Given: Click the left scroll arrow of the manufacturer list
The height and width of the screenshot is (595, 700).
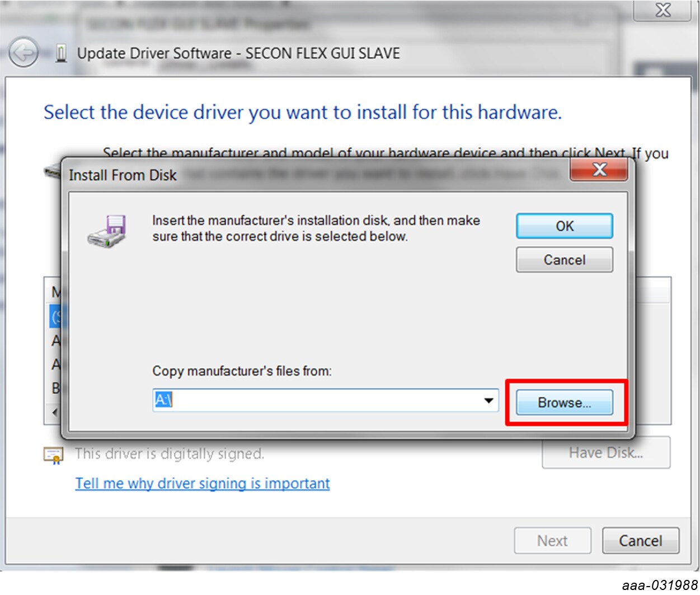Looking at the screenshot, I should click(x=55, y=413).
